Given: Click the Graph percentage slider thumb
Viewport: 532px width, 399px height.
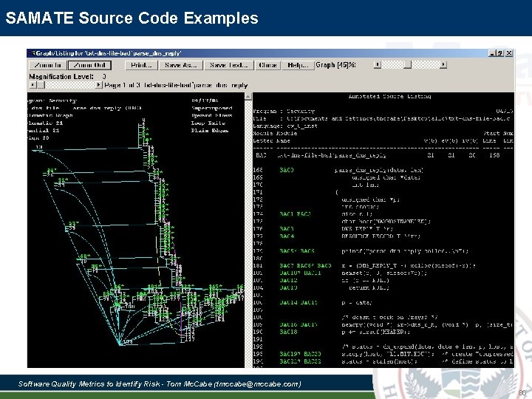Looking at the screenshot, I should click(407, 64).
